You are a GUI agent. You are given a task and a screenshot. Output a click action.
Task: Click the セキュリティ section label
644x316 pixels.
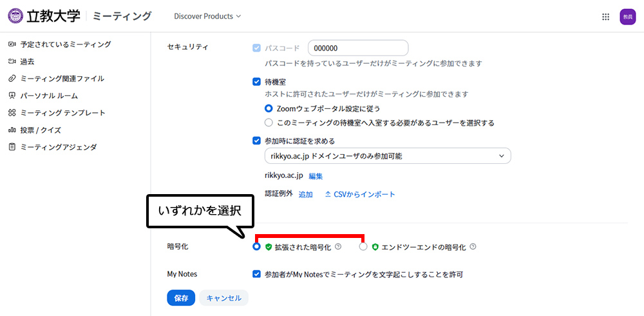pyautogui.click(x=187, y=47)
